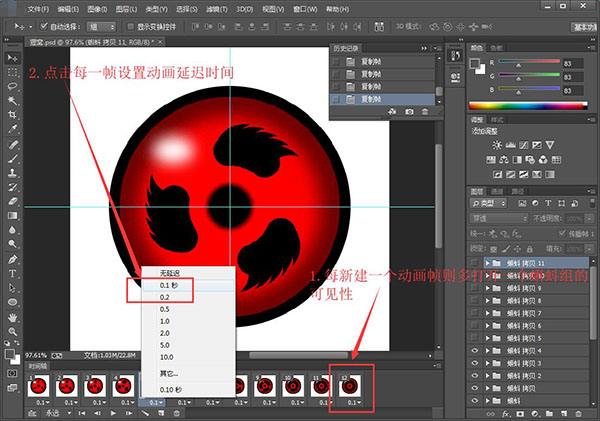Screen dimensions: 600x421
Task: Toggle the 自动选择 checkbox
Action: pos(44,26)
